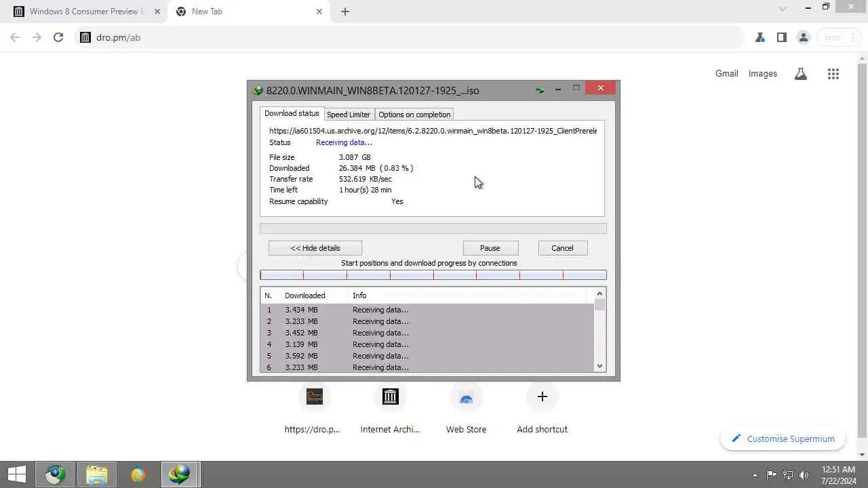This screenshot has width=868, height=488.
Task: Click connections list scroll down arrow
Action: point(599,366)
